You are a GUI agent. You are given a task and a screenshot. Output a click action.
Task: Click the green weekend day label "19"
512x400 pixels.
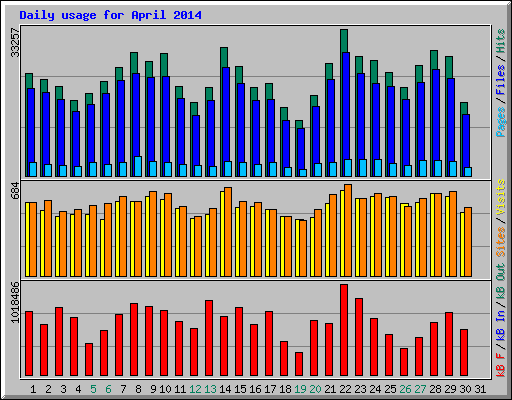click(x=300, y=389)
